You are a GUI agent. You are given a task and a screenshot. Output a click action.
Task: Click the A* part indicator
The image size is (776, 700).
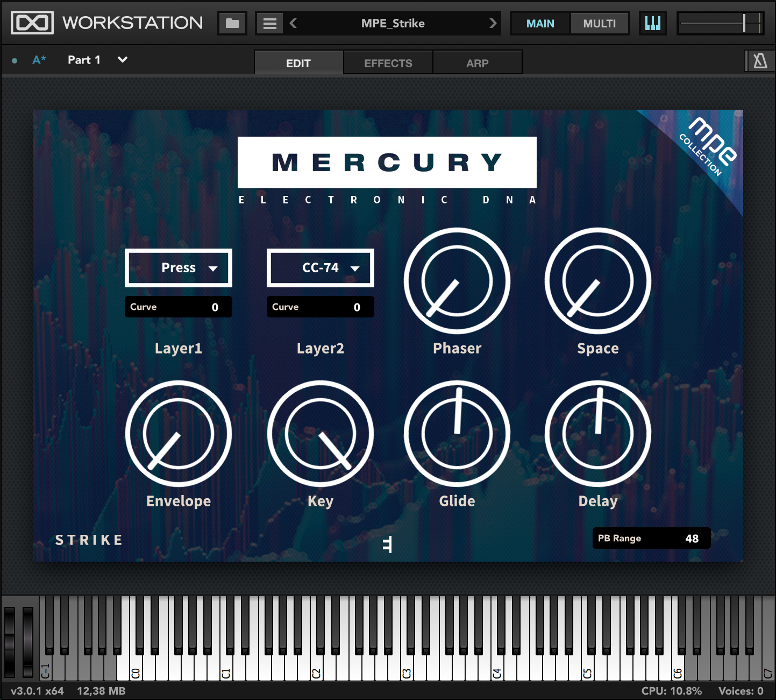(x=39, y=60)
